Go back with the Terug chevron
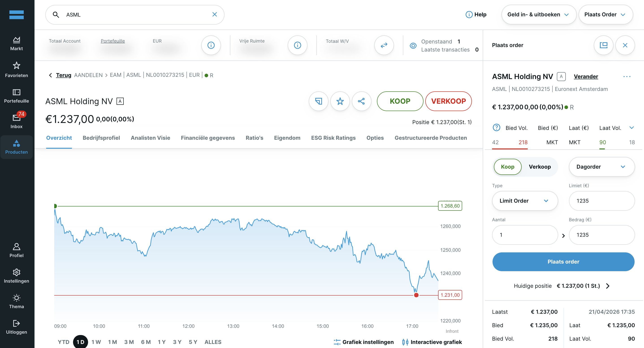Screen dimensions: 644x348 [50, 75]
